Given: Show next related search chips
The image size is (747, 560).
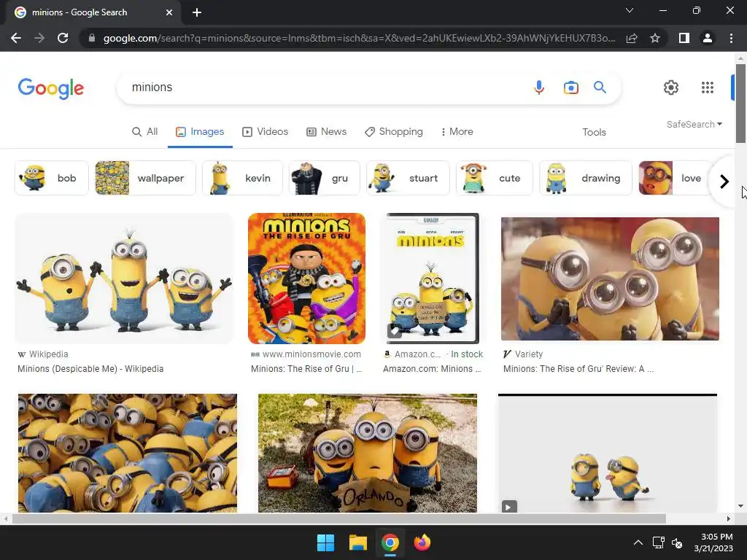Looking at the screenshot, I should (724, 182).
